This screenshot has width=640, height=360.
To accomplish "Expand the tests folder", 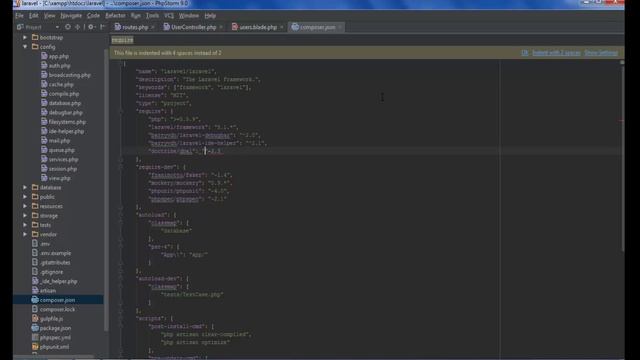I will (x=25, y=225).
